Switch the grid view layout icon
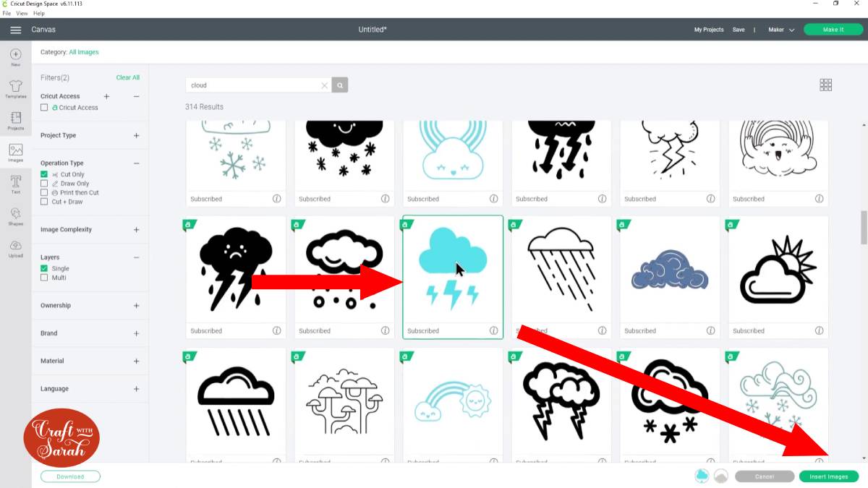This screenshot has height=488, width=868. [826, 85]
